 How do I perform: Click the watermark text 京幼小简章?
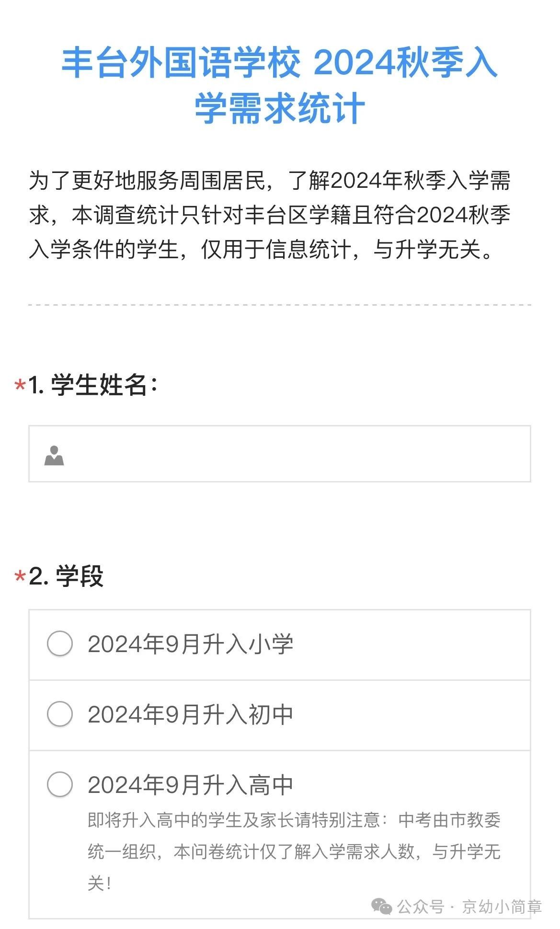[502, 906]
